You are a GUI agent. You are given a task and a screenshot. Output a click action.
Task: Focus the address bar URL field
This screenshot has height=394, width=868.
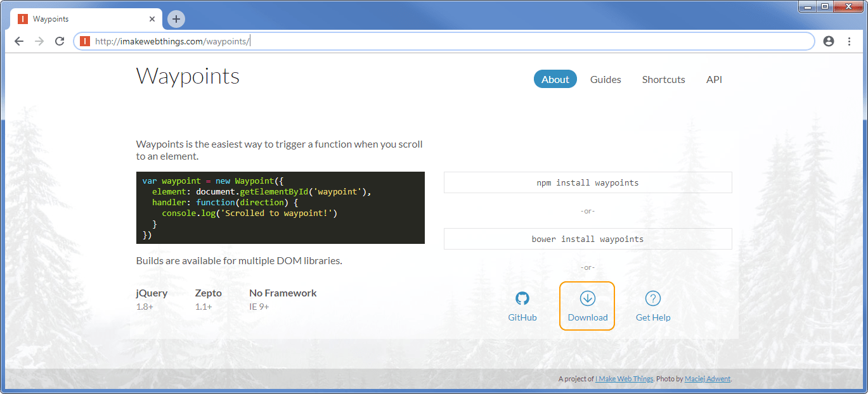(444, 41)
